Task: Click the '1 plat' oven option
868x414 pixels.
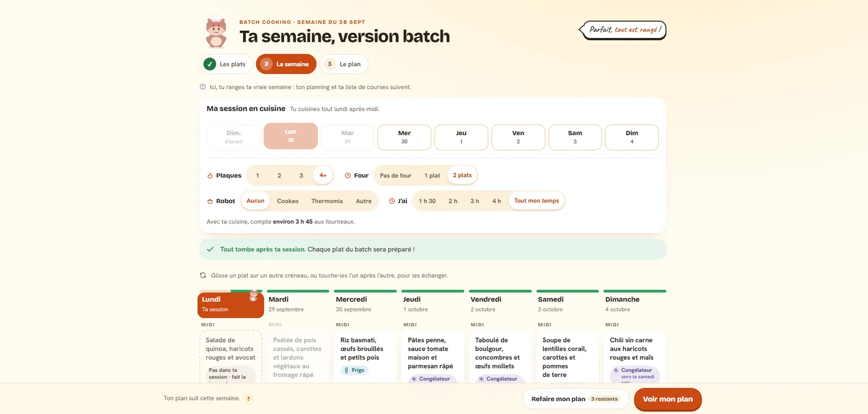Action: coord(432,176)
